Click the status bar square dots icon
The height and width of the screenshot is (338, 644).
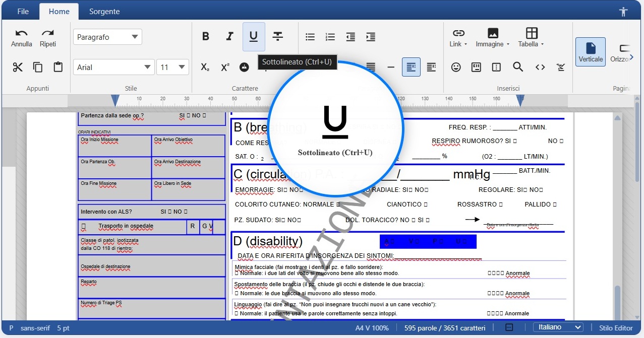(x=509, y=327)
